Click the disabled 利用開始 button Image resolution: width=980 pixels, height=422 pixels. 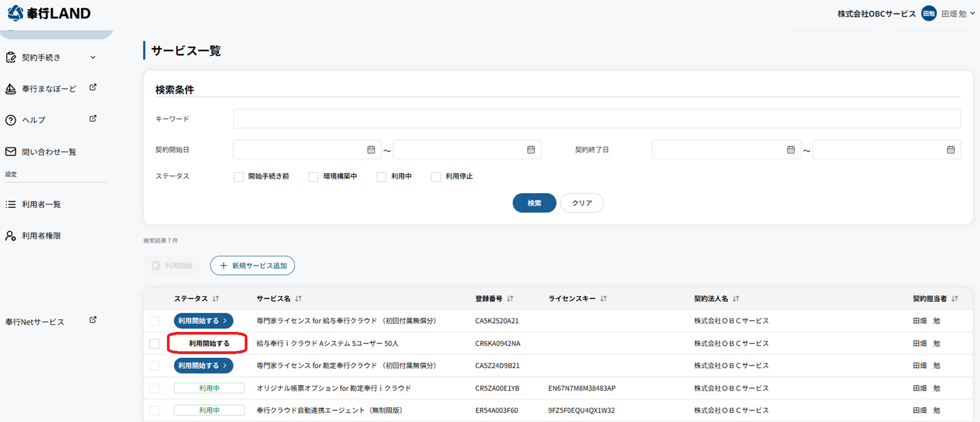(x=172, y=266)
